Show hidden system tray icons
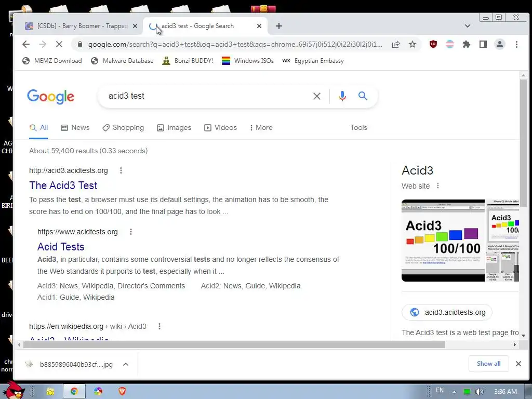532x399 pixels. click(454, 392)
